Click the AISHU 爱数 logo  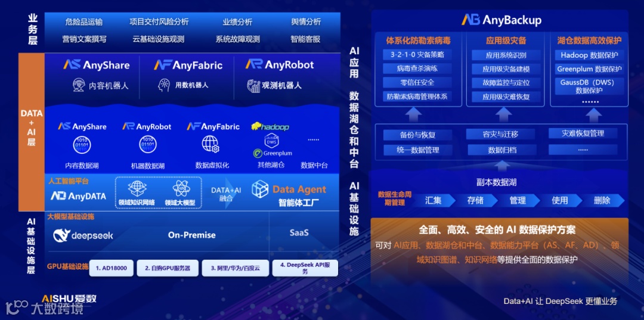coord(69,299)
